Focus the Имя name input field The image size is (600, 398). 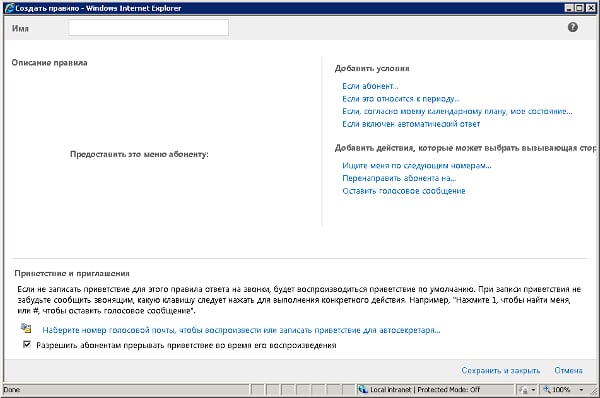click(x=148, y=28)
